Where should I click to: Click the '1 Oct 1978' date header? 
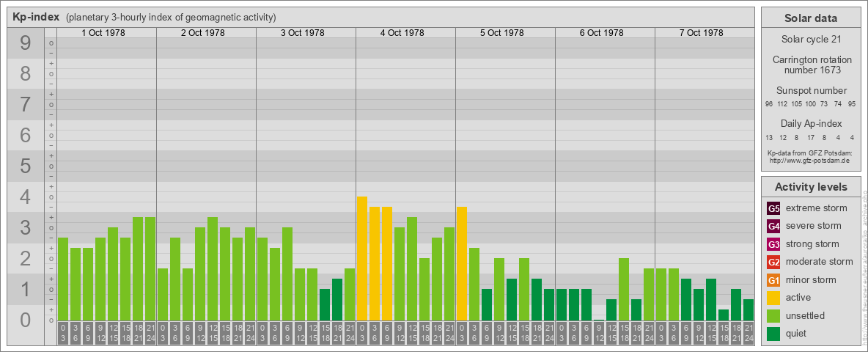click(x=103, y=33)
